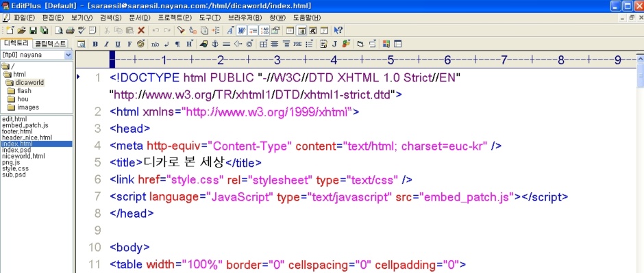Save file with the floppy disk icon
Image resolution: width=644 pixels, height=273 pixels.
pos(33,30)
